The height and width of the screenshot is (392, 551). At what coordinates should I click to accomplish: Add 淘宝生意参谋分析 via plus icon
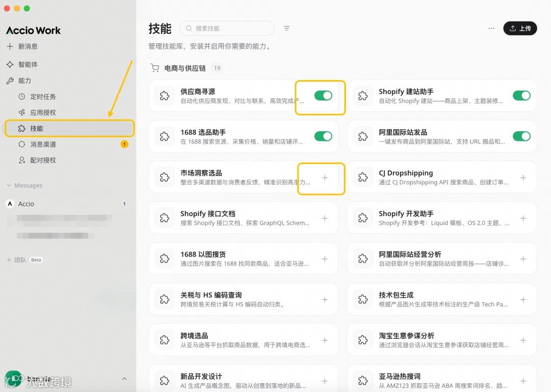click(523, 340)
